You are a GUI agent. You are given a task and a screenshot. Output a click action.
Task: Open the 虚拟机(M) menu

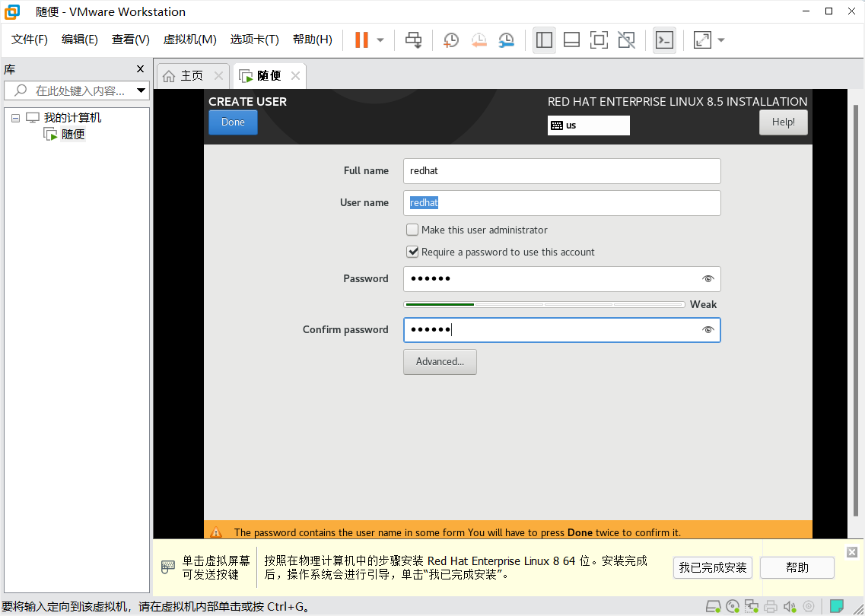[x=189, y=39]
